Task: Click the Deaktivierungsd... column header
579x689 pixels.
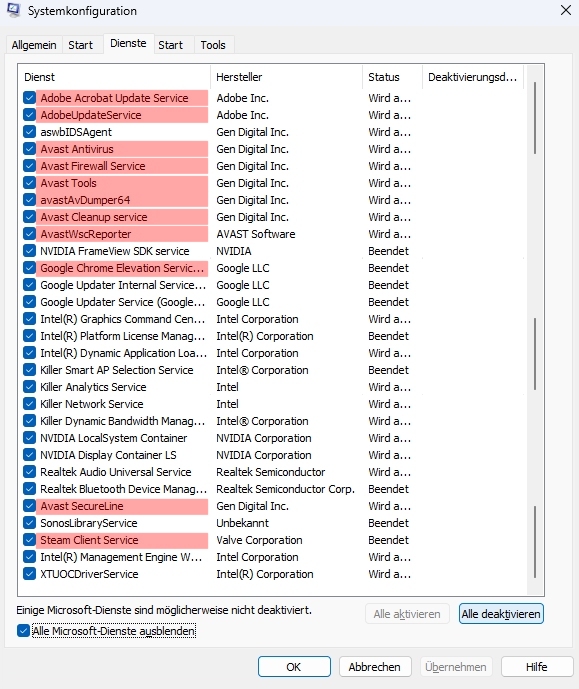Action: [x=473, y=77]
